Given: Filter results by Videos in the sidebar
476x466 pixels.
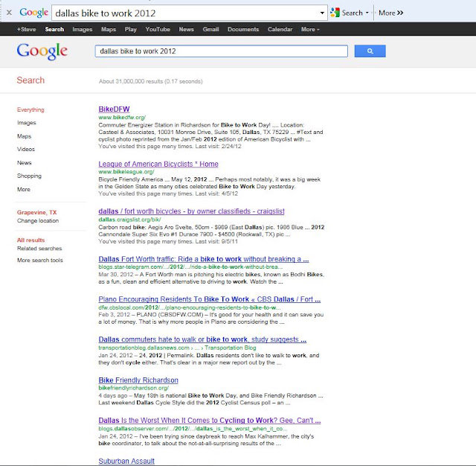Looking at the screenshot, I should pos(26,149).
